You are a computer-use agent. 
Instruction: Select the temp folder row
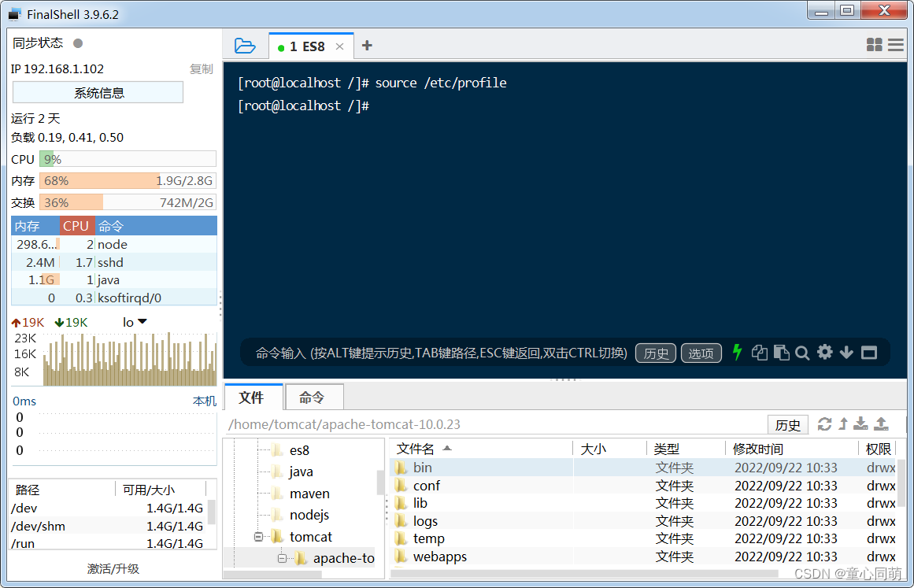(x=642, y=538)
